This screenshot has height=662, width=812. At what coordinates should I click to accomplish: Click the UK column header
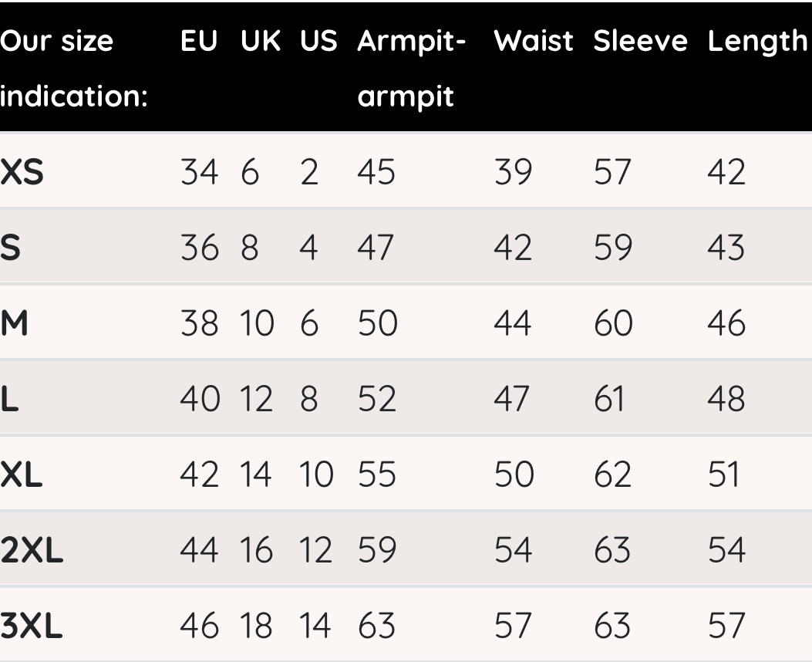(261, 42)
